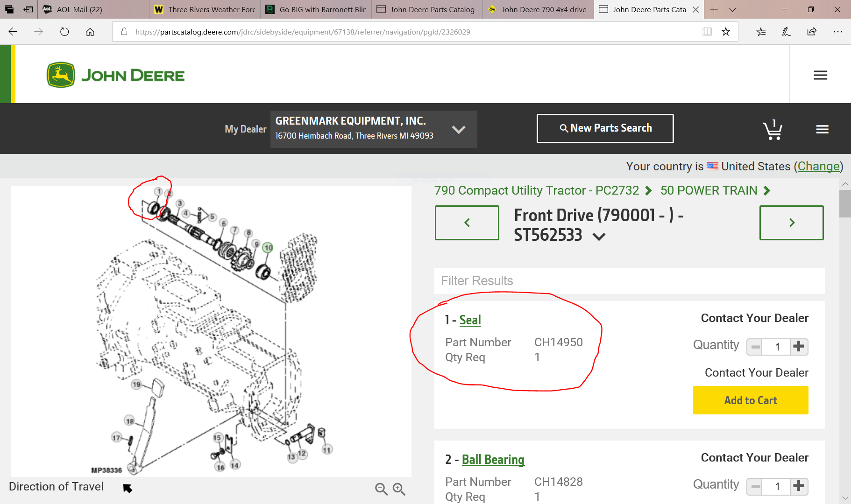This screenshot has width=851, height=504.
Task: Switch to Go BIG with Barronett tab
Action: click(317, 9)
